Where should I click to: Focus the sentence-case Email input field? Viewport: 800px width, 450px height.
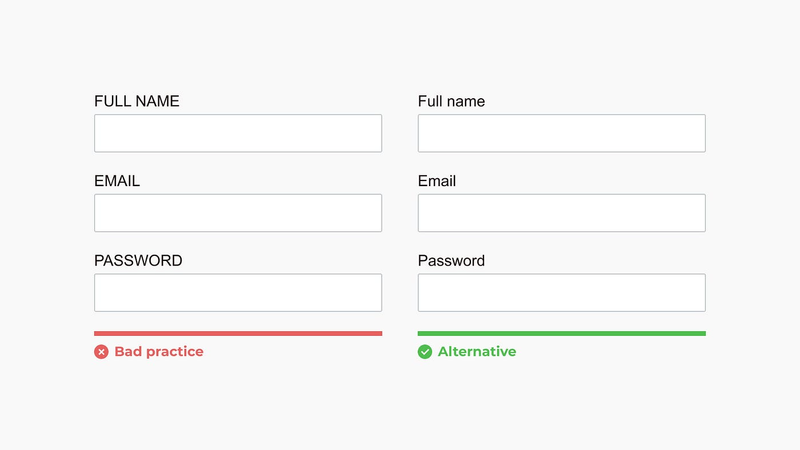pos(562,213)
